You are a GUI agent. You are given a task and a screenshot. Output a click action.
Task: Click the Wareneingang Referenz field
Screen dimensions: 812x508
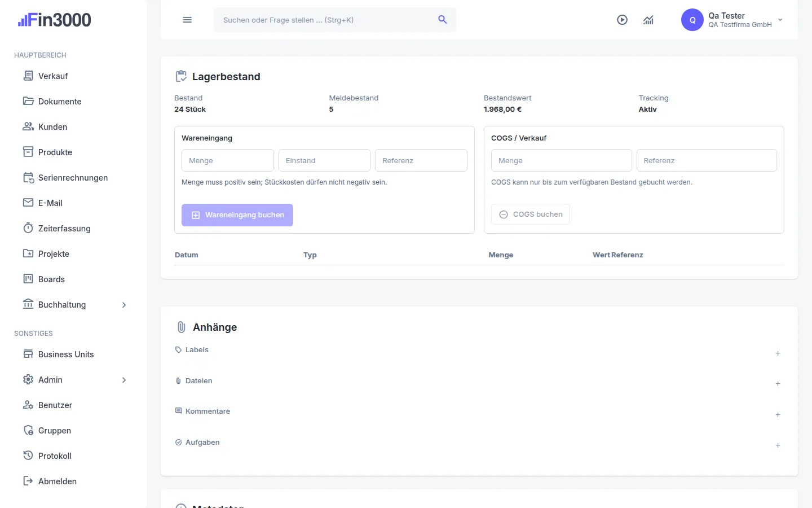(x=421, y=160)
